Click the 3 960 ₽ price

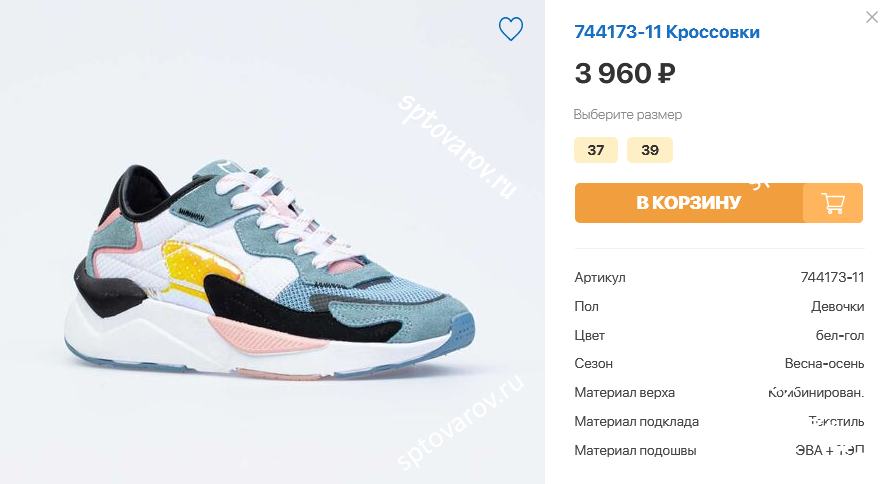tap(625, 73)
